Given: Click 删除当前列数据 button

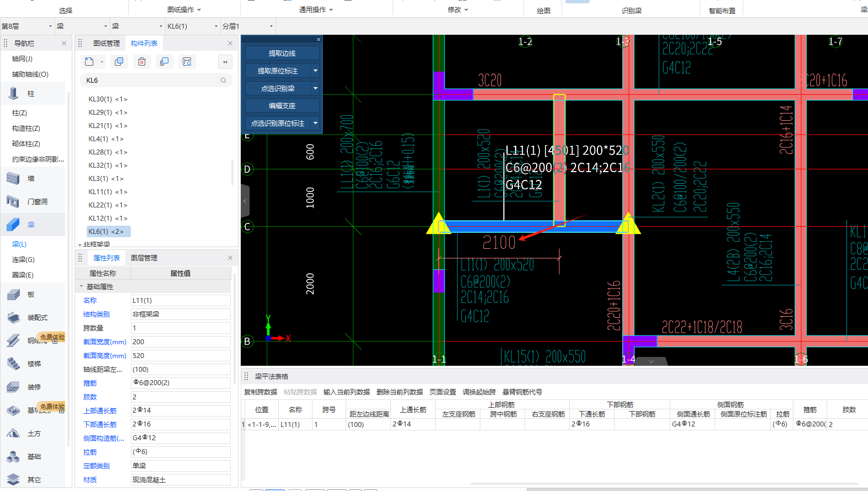Looking at the screenshot, I should click(x=400, y=392).
